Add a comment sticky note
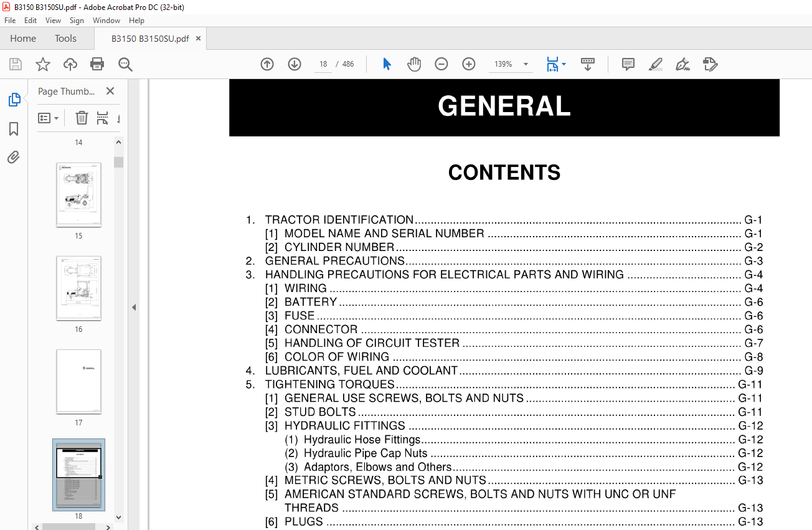 pyautogui.click(x=628, y=64)
